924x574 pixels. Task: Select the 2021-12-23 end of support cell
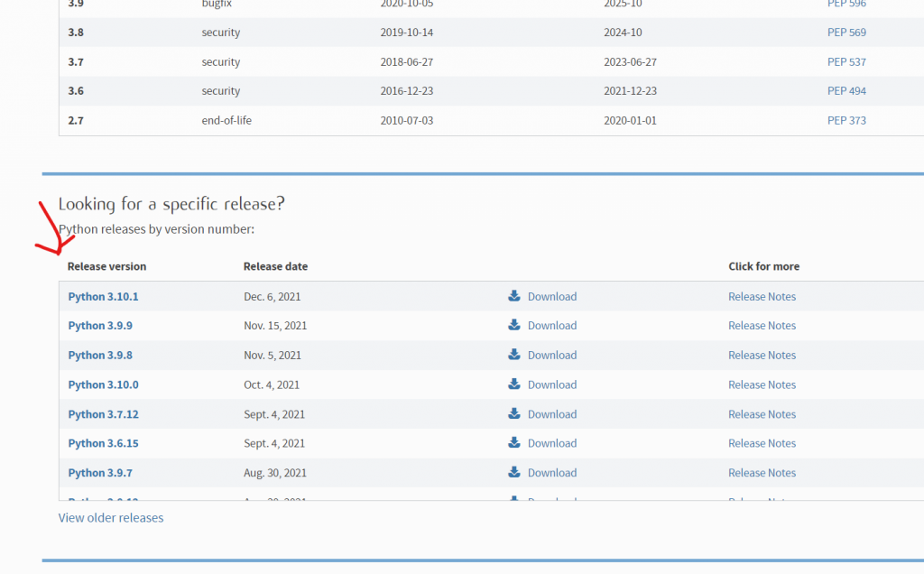[x=630, y=91]
